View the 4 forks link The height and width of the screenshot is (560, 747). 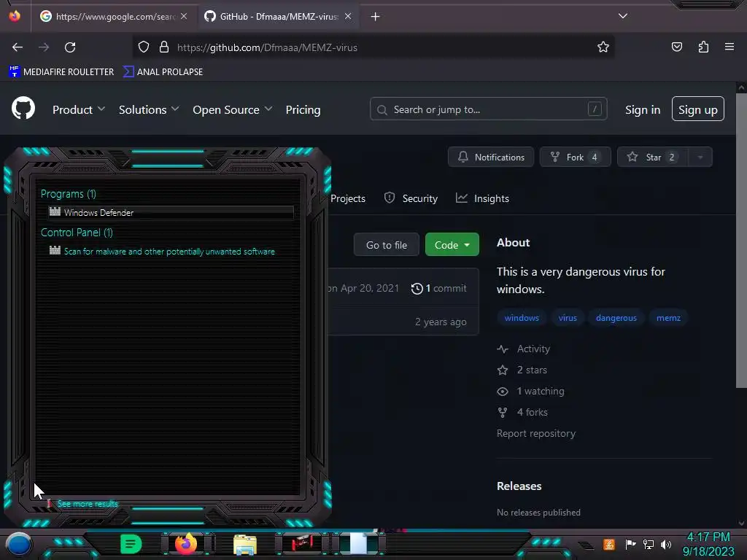pos(522,413)
